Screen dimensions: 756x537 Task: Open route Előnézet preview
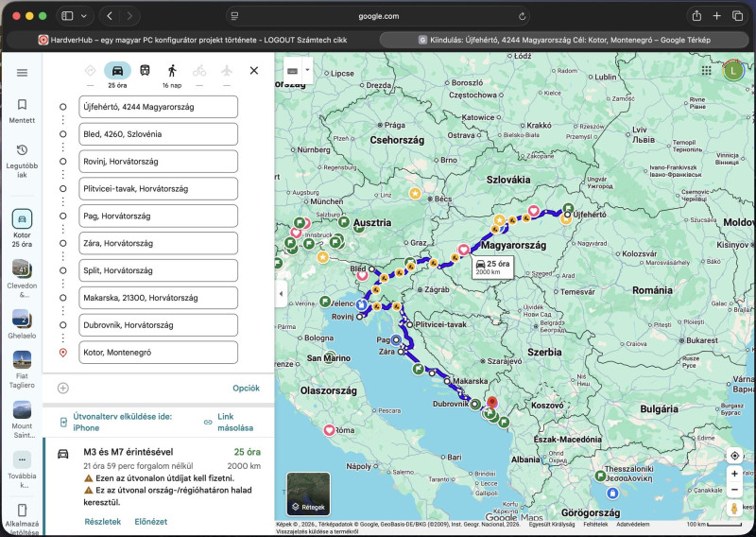tap(150, 522)
